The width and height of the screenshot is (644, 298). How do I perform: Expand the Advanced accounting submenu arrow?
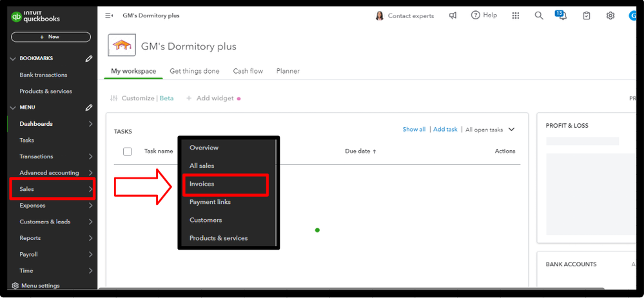tap(90, 173)
